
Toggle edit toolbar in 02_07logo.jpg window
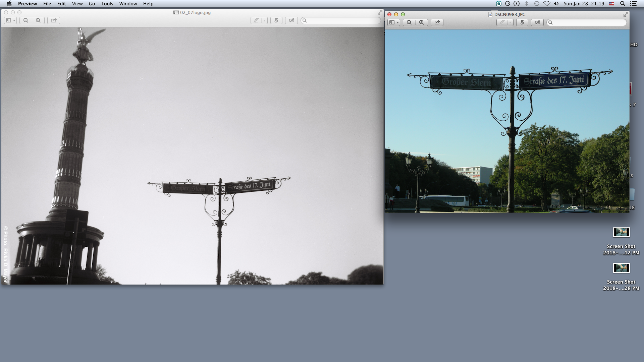pyautogui.click(x=291, y=20)
